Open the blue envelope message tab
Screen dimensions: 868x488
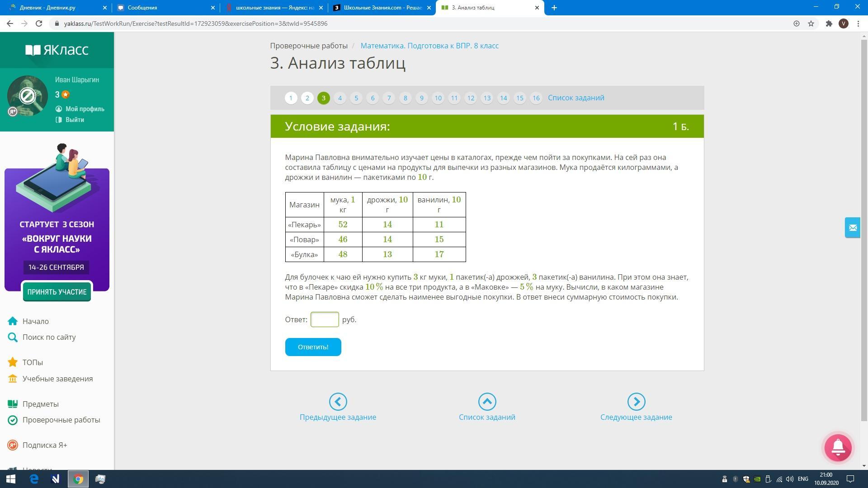(852, 228)
